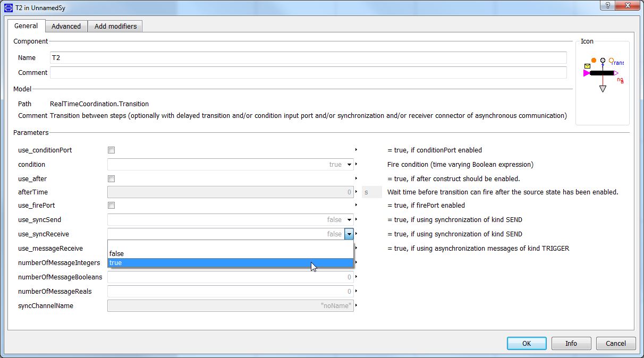Click inside the Comment input field

(308, 72)
